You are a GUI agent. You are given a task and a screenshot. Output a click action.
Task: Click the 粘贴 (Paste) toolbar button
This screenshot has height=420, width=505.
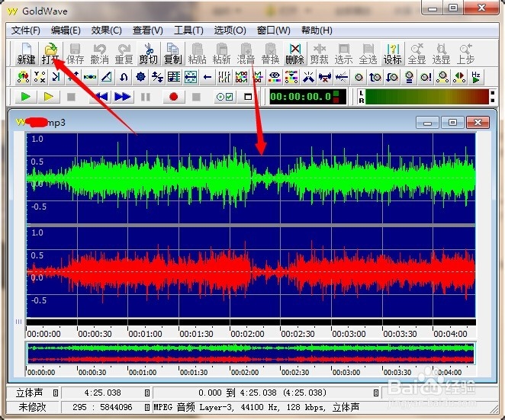tap(197, 54)
